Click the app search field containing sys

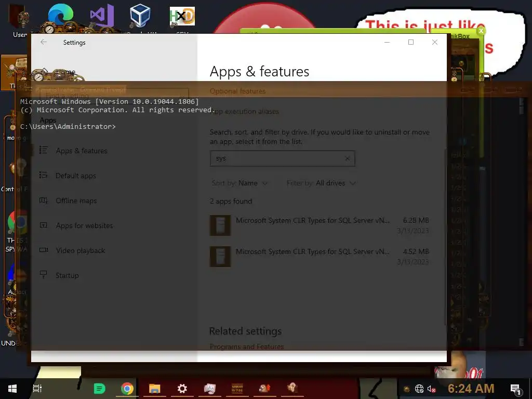tap(282, 158)
